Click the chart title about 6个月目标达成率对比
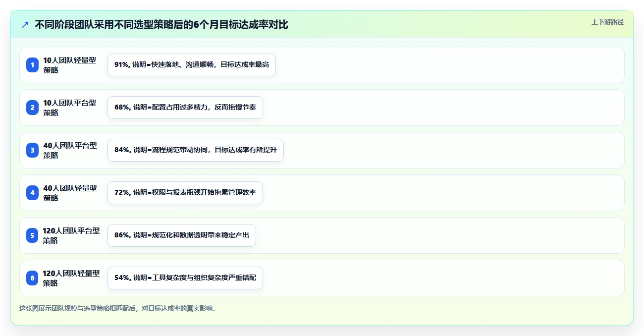The width and height of the screenshot is (644, 336). pos(161,25)
